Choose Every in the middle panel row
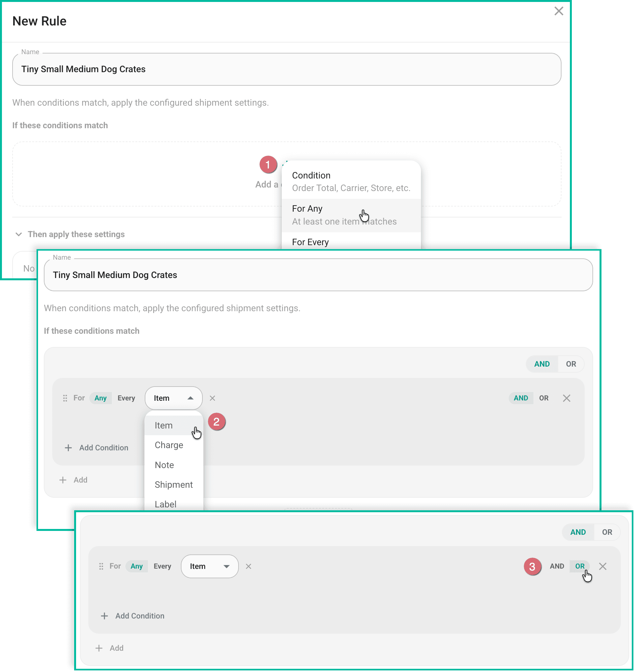635x672 pixels. [127, 399]
